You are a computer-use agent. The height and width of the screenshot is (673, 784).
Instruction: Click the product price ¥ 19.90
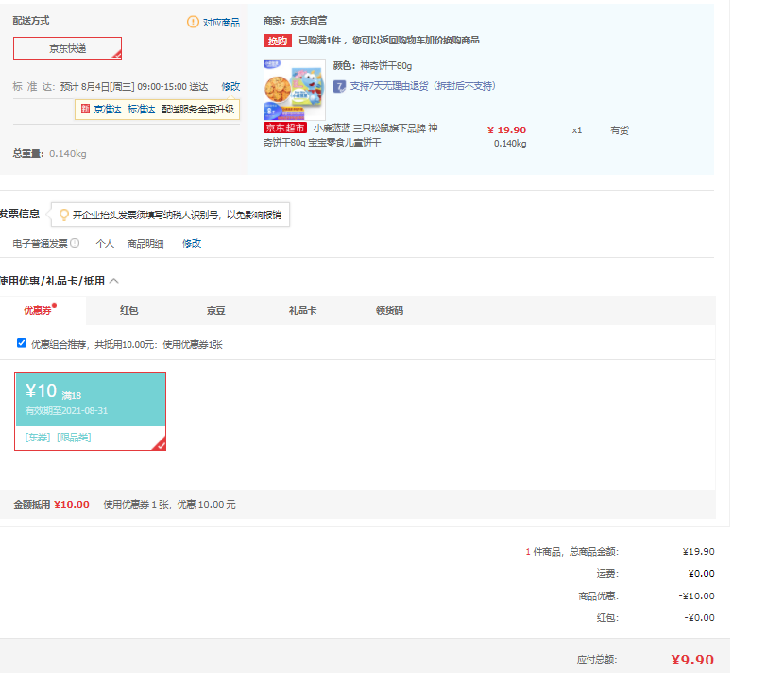[x=506, y=130]
